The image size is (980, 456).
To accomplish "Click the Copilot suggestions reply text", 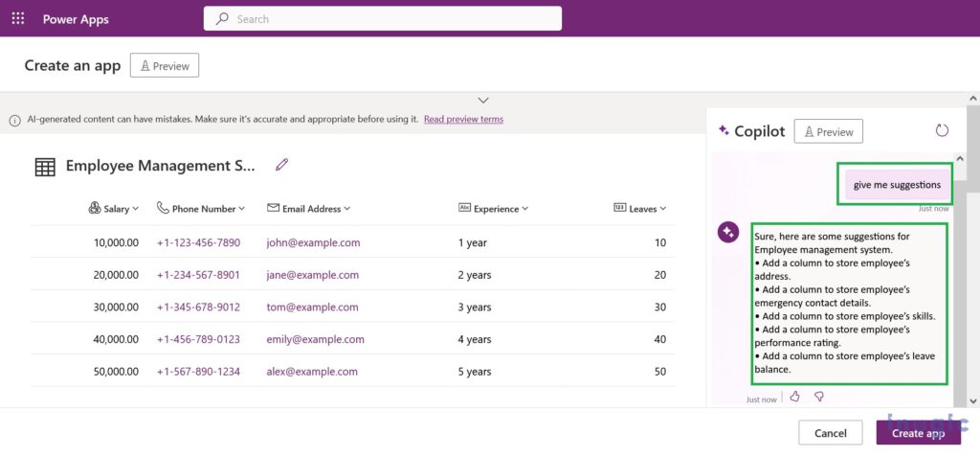I will click(849, 303).
